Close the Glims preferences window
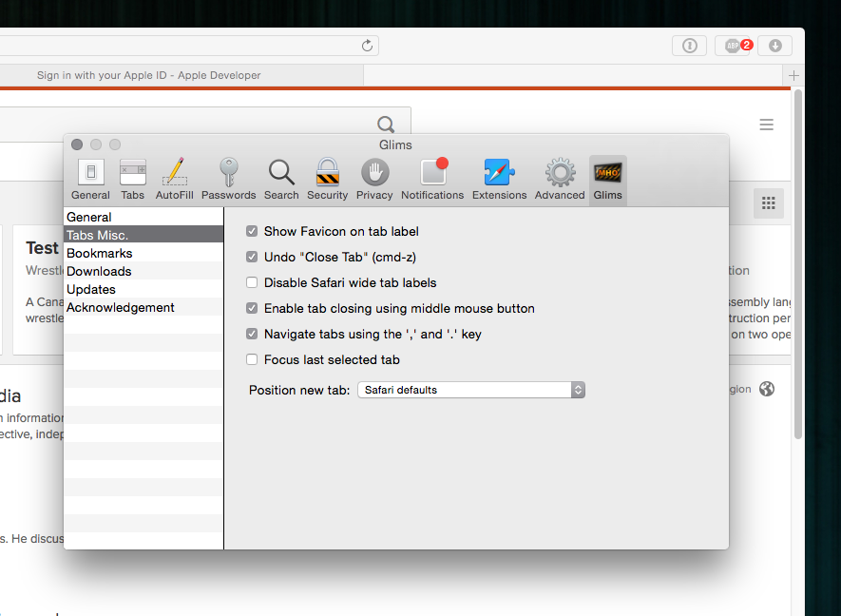The height and width of the screenshot is (616, 841). (x=77, y=144)
